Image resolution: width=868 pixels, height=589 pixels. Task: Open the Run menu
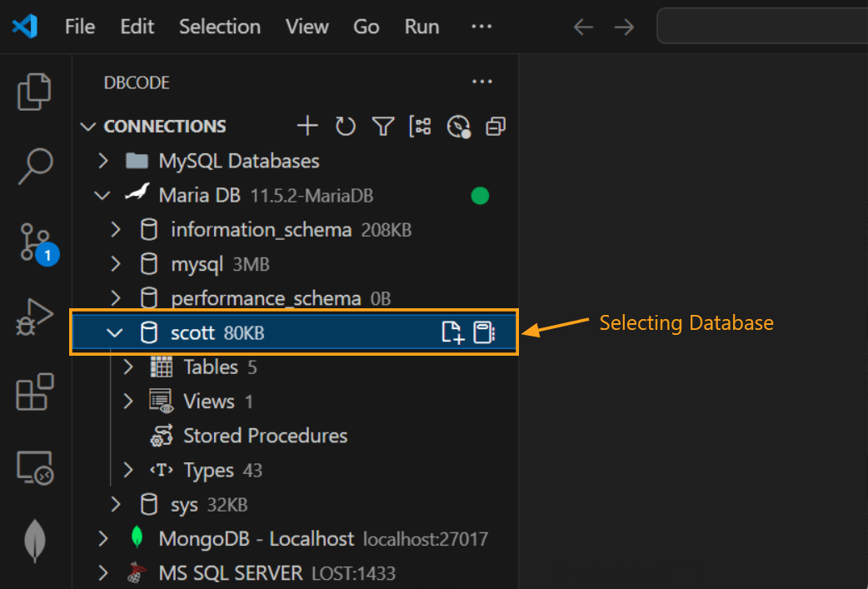coord(422,26)
